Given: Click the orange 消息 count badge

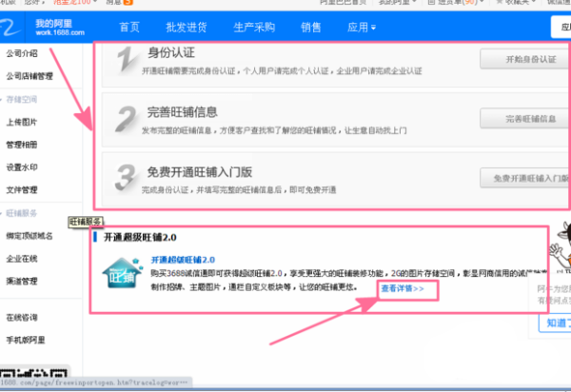Looking at the screenshot, I should click(128, 2).
